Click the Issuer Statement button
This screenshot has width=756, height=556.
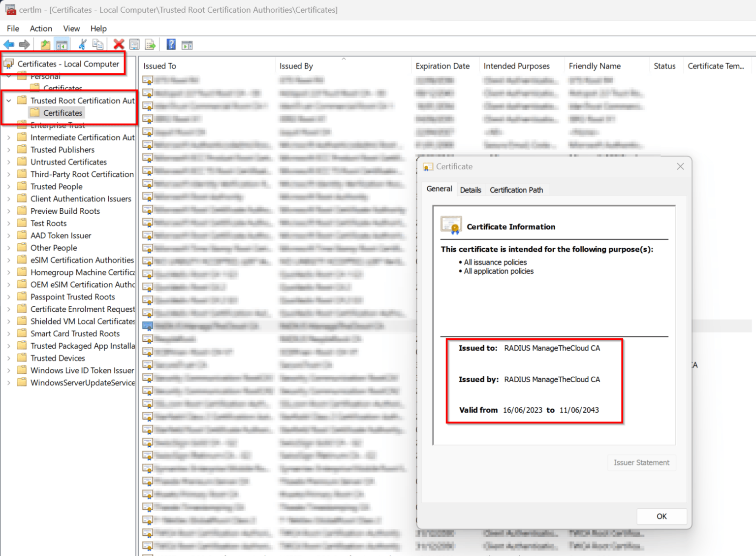click(x=641, y=462)
